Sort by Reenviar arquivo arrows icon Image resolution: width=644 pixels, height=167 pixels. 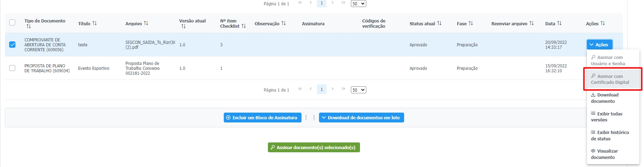(x=532, y=24)
